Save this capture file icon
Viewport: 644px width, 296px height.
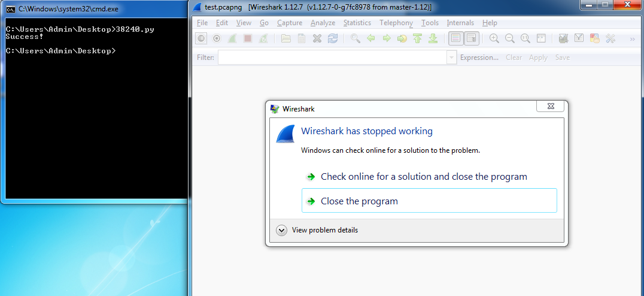(x=302, y=38)
